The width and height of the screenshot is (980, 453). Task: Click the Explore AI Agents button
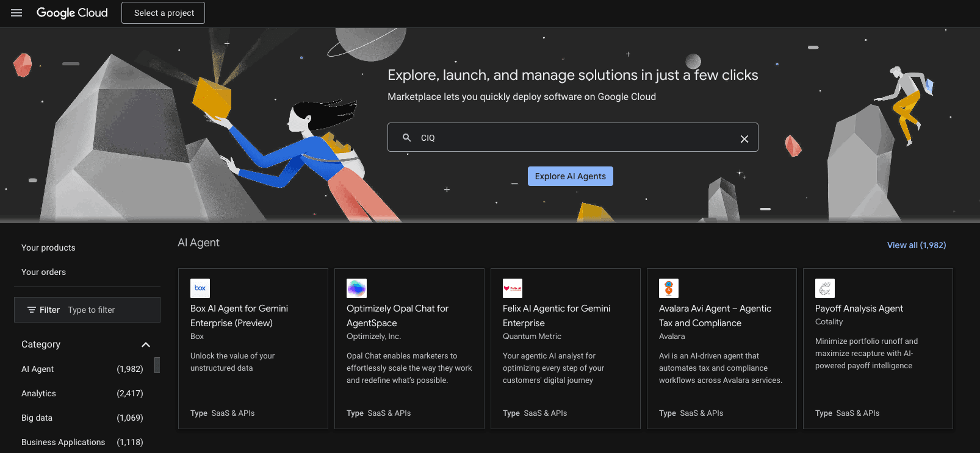click(570, 176)
